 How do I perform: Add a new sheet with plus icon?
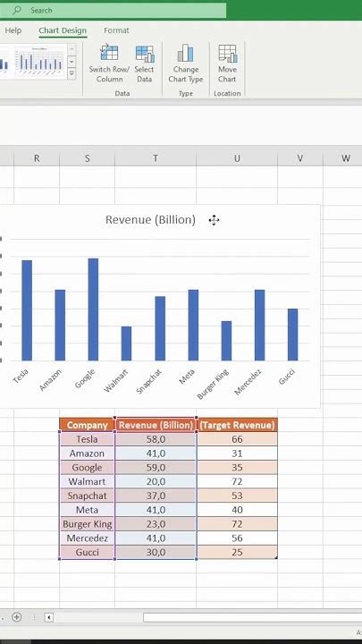click(x=16, y=617)
